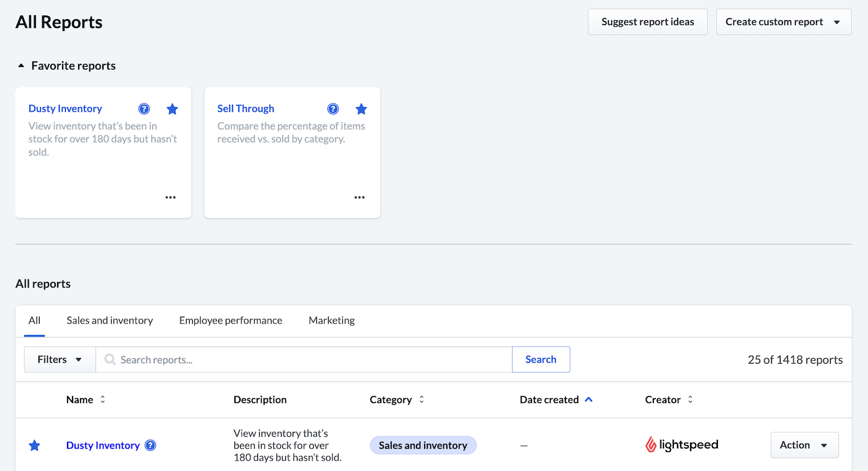
Task: Sort by Date created ascending arrow
Action: tap(588, 400)
